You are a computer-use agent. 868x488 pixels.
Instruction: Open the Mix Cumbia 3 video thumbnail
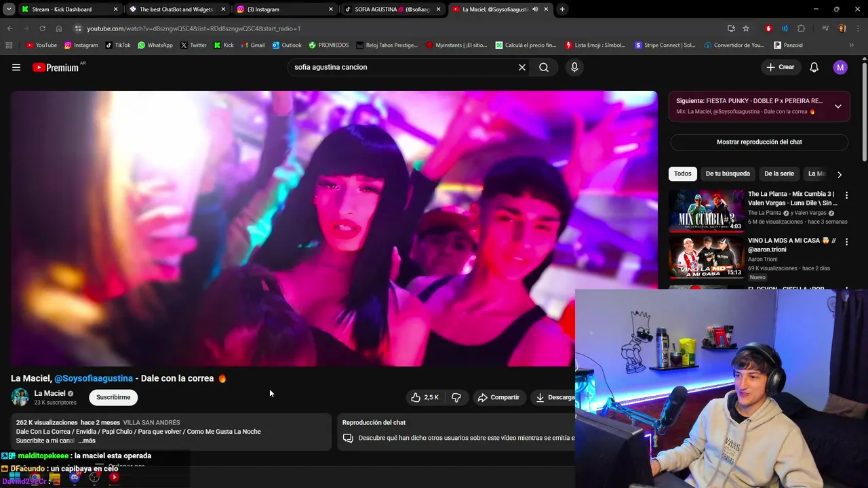707,211
